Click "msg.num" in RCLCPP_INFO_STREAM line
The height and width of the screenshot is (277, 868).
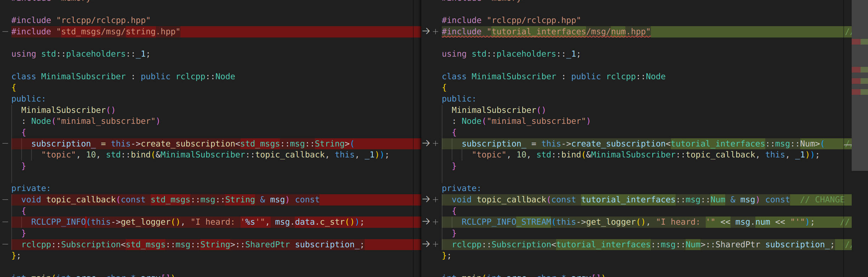753,222
